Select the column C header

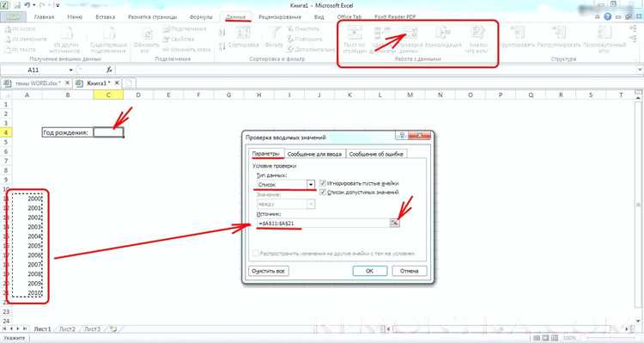tap(108, 95)
